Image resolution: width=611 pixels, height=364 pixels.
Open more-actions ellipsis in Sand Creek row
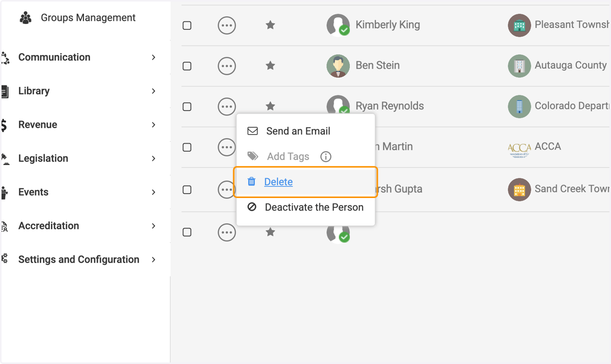pos(227,189)
